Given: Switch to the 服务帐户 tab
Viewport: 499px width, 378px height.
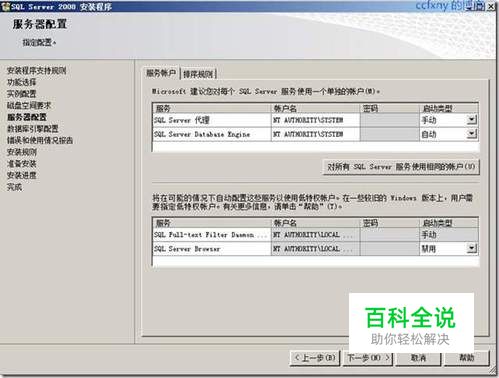Looking at the screenshot, I should tap(161, 73).
